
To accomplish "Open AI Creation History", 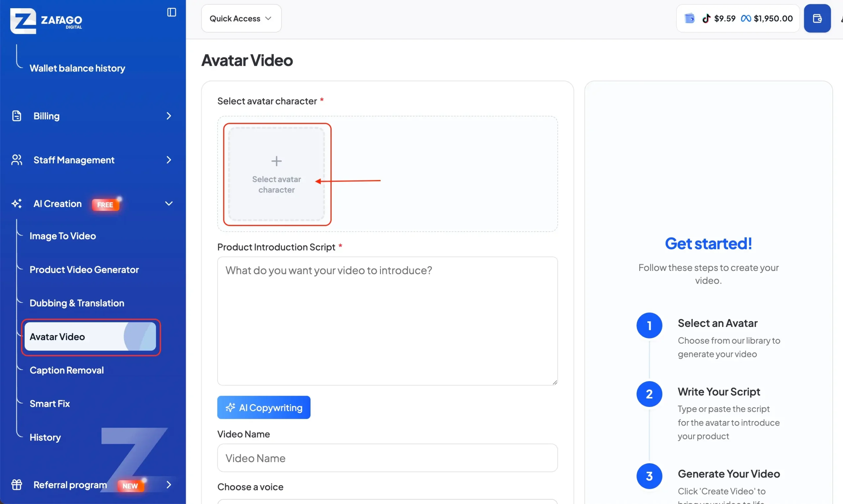I will click(45, 438).
